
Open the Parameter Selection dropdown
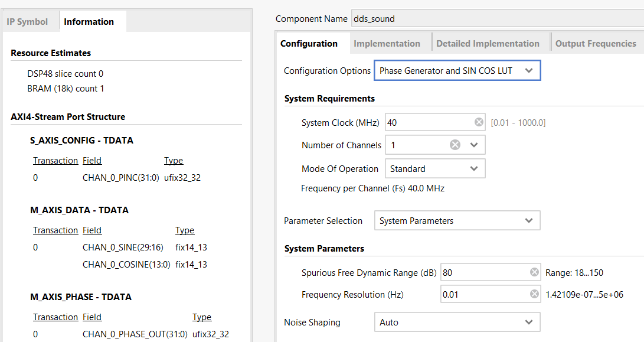pos(457,221)
